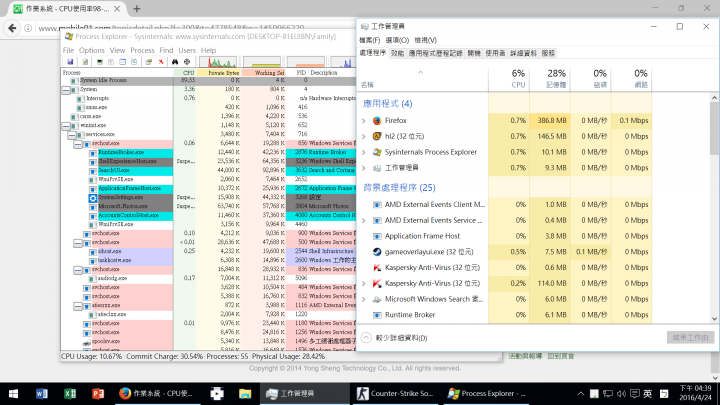Sort by 記憶體 column in Task Manager

pos(550,79)
